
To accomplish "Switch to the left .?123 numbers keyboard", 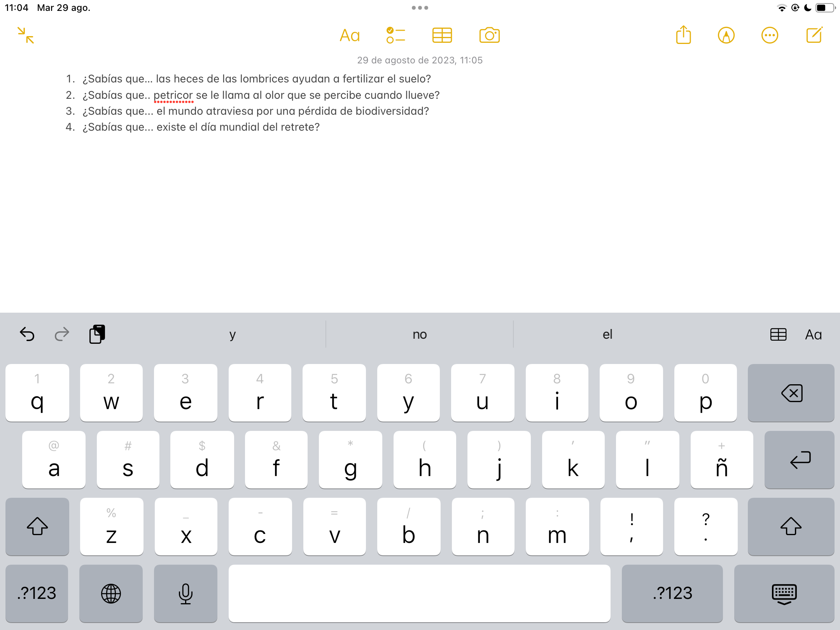I will pos(37,593).
